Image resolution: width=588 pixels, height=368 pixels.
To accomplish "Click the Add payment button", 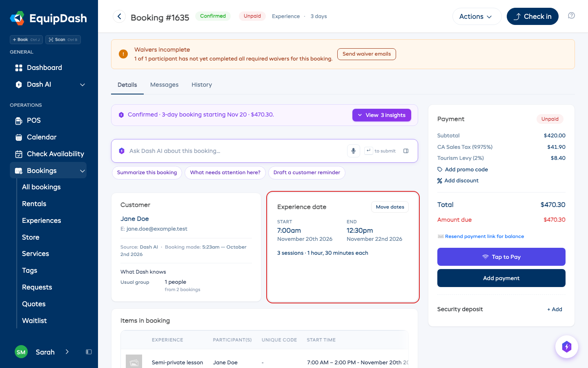I will click(x=501, y=278).
